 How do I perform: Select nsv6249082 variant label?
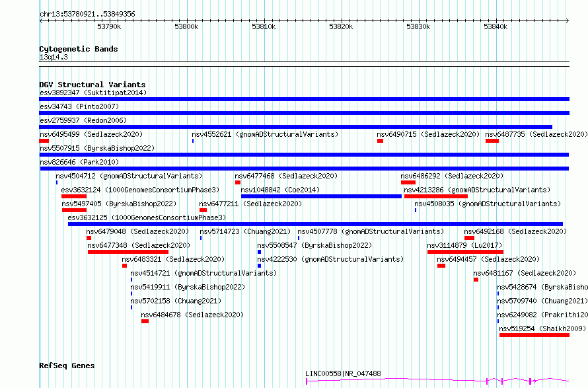(542, 315)
